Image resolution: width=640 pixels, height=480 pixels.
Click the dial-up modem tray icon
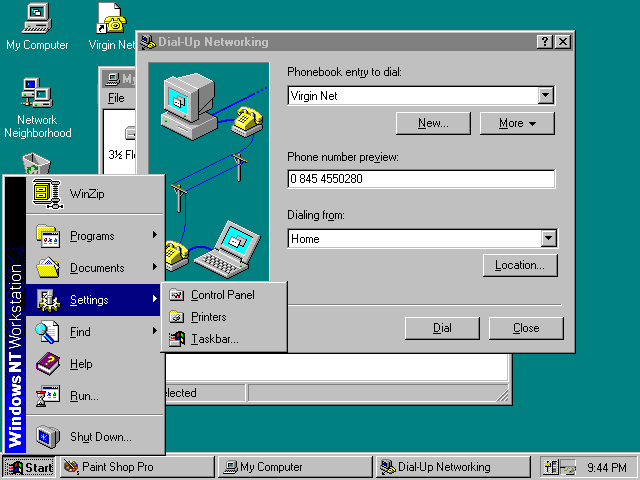568,467
